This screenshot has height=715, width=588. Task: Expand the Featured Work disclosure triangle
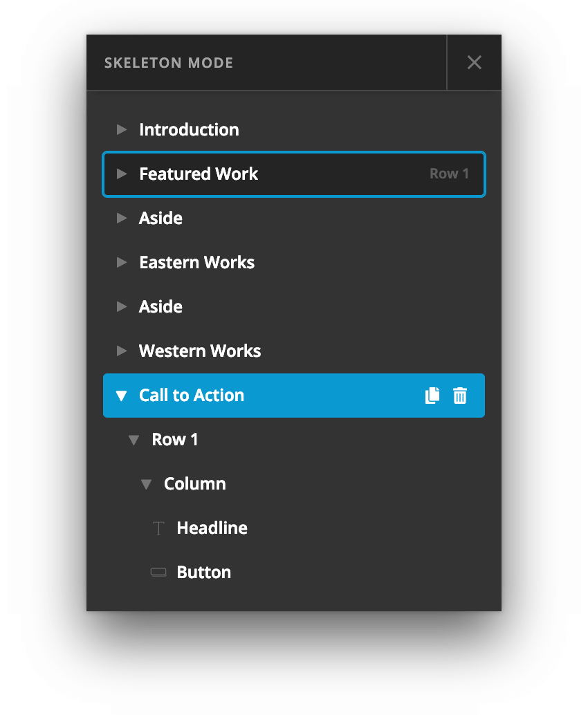pos(122,174)
